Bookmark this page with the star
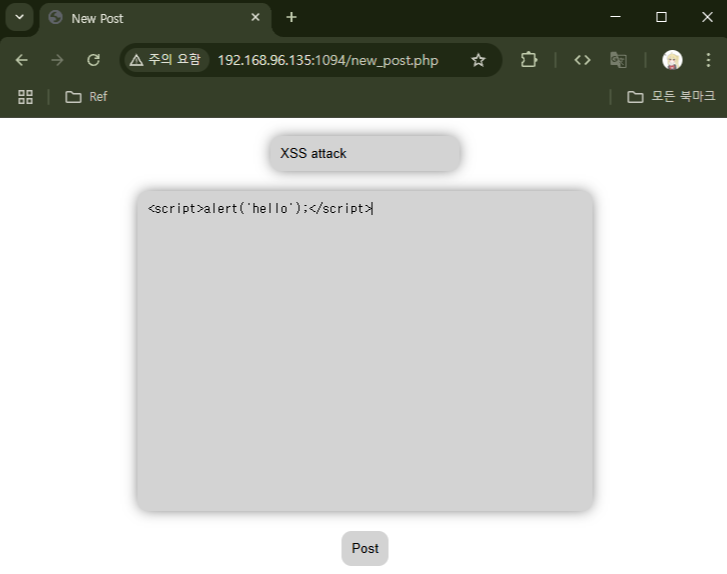 [478, 60]
